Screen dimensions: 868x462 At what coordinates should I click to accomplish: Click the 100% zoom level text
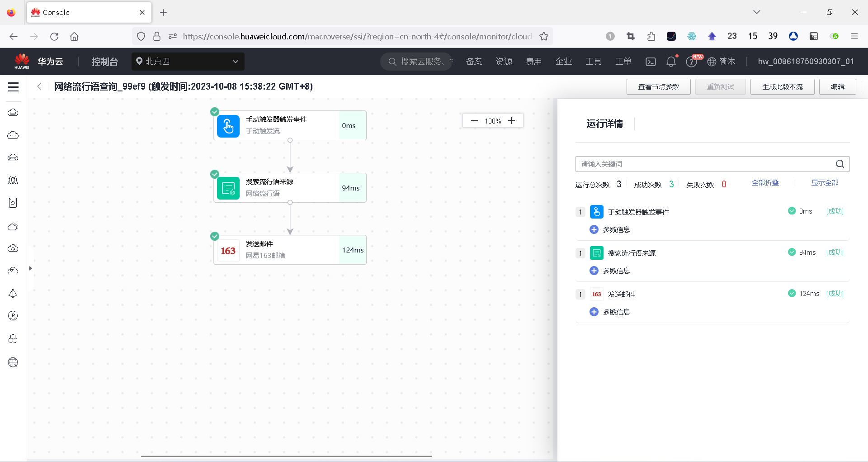coord(493,121)
